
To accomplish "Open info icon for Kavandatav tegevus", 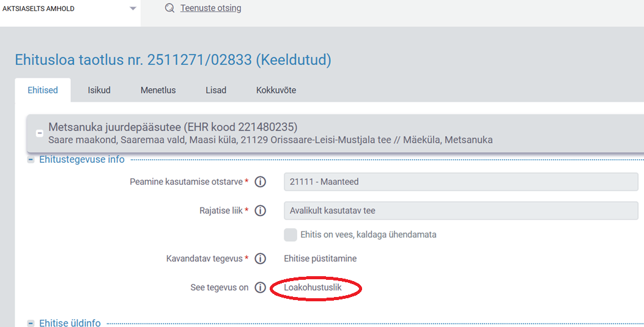I will coord(260,258).
